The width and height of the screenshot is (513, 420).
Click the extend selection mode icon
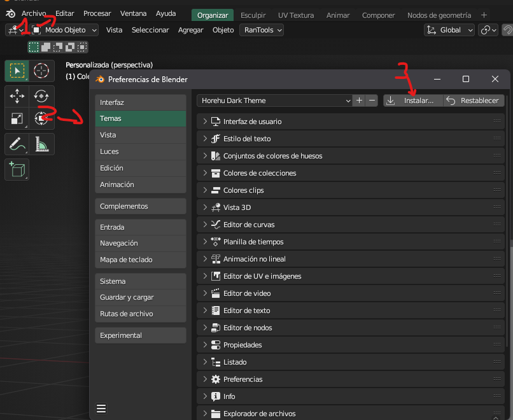(46, 47)
